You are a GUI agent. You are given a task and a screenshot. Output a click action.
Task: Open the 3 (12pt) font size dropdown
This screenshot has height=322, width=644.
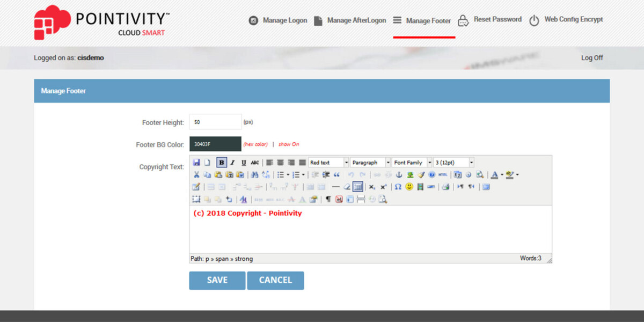[x=453, y=163]
